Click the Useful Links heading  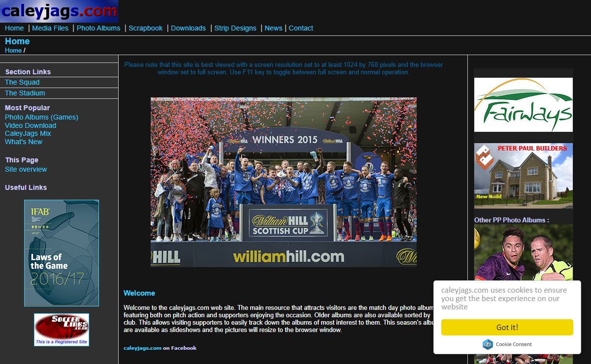pos(26,187)
